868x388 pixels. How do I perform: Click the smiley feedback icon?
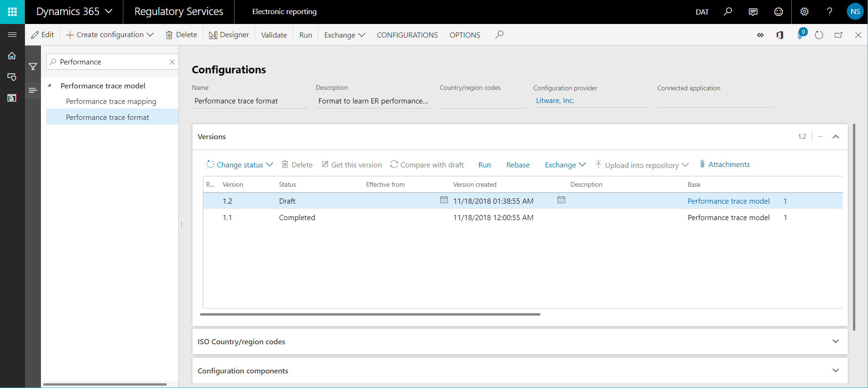coord(779,12)
